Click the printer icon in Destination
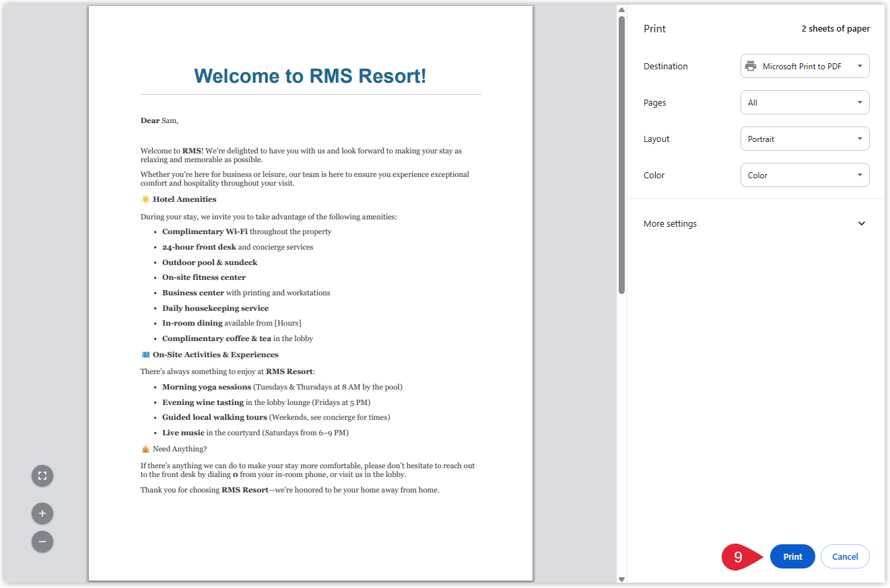This screenshot has height=588, width=890. [751, 66]
